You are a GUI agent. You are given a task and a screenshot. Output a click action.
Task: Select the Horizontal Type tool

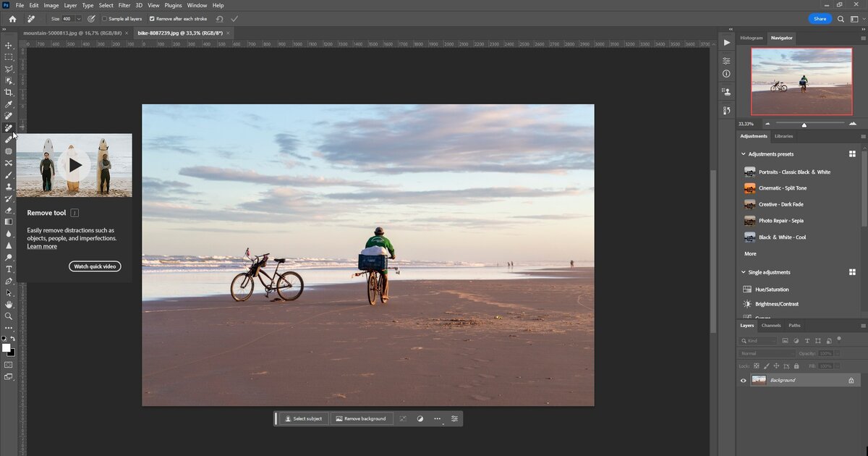tap(9, 269)
